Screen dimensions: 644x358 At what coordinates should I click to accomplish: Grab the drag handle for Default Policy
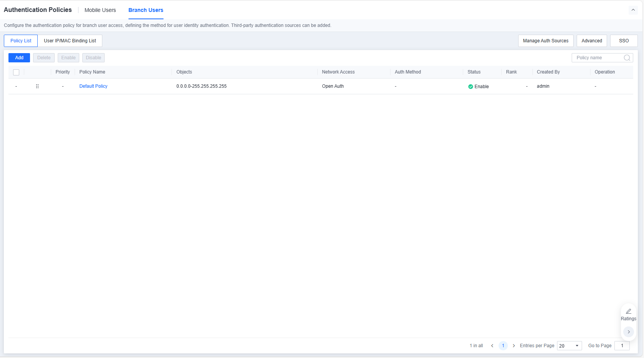click(37, 86)
